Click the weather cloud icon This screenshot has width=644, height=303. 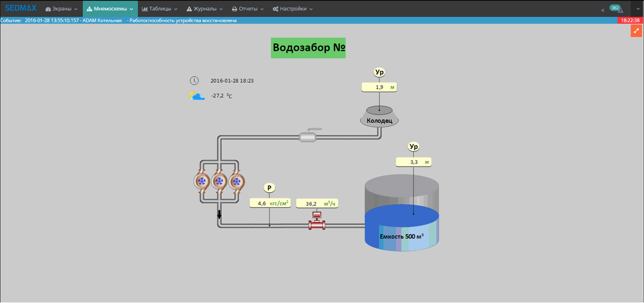pos(196,96)
